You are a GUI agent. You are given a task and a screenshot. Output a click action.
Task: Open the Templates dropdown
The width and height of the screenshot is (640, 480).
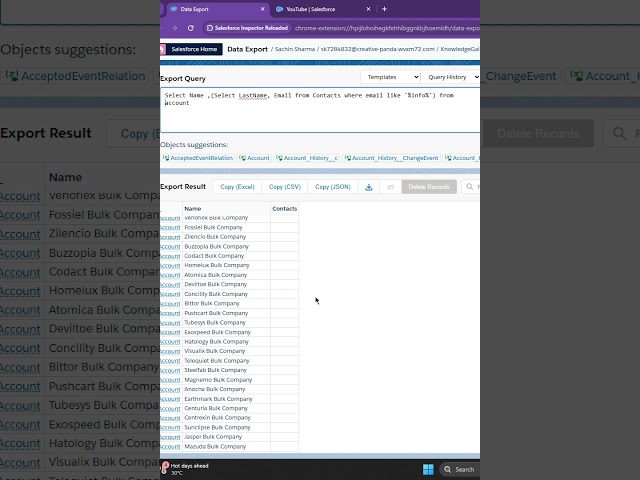click(391, 77)
